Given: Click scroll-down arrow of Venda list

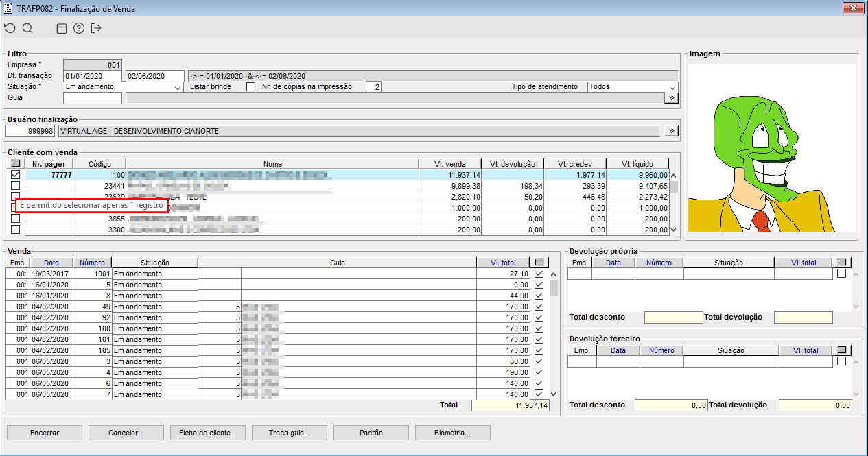Looking at the screenshot, I should pyautogui.click(x=553, y=394).
